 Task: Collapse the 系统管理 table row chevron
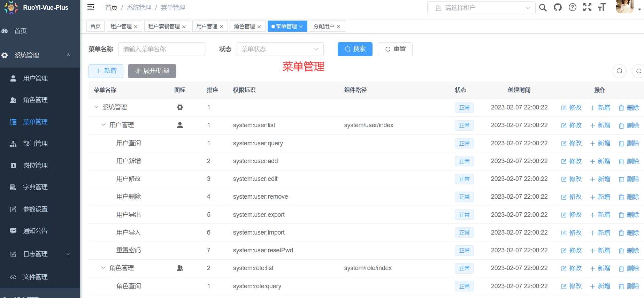pyautogui.click(x=96, y=107)
